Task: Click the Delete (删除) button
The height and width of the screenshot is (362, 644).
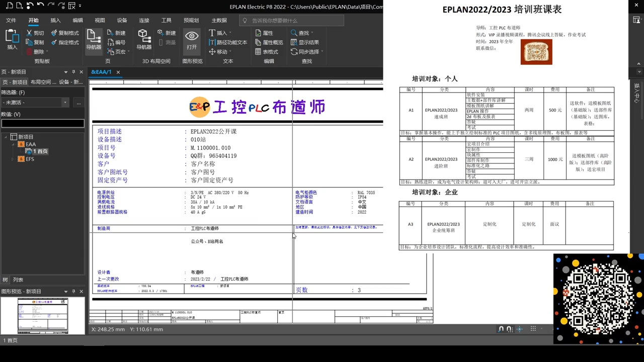Action: [35, 52]
